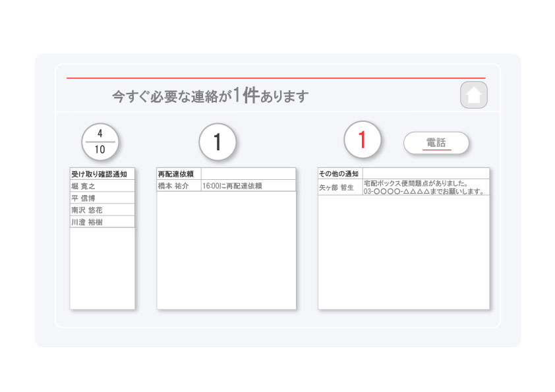Image resolution: width=555 pixels, height=392 pixels.
Task: Click the home icon button
Action: tap(473, 96)
